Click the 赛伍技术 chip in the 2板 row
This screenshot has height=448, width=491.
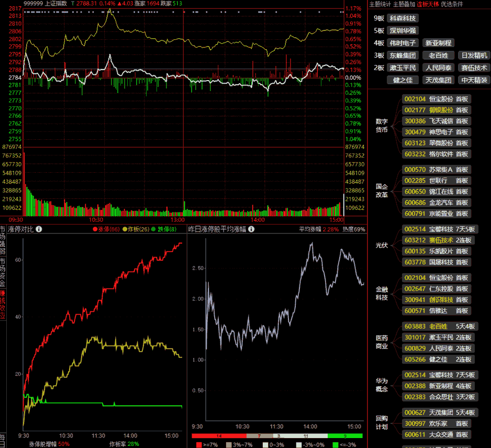[474, 68]
